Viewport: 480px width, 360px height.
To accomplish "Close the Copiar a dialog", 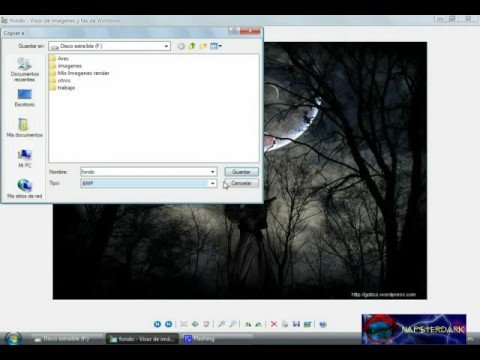I will tap(250, 31).
